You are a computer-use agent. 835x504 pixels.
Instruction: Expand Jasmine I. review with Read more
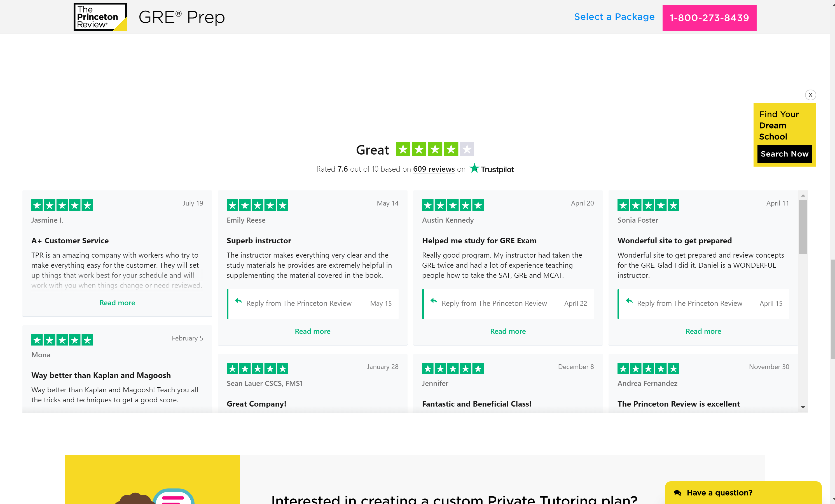(117, 303)
